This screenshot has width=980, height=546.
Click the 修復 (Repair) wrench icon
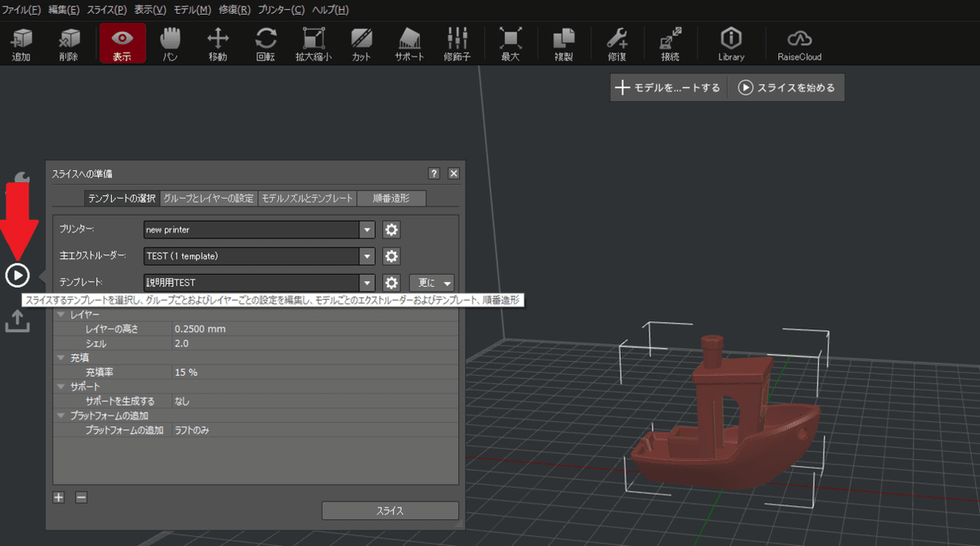(617, 43)
